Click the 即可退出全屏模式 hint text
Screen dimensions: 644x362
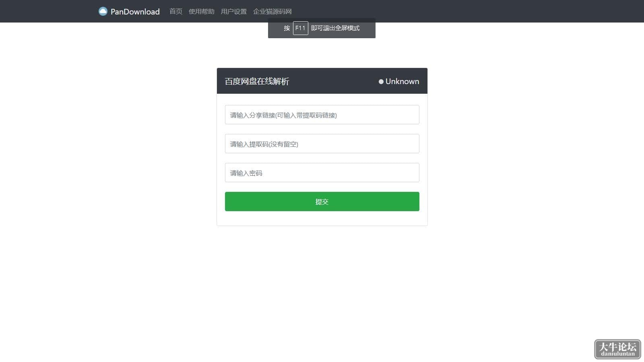[x=335, y=28]
